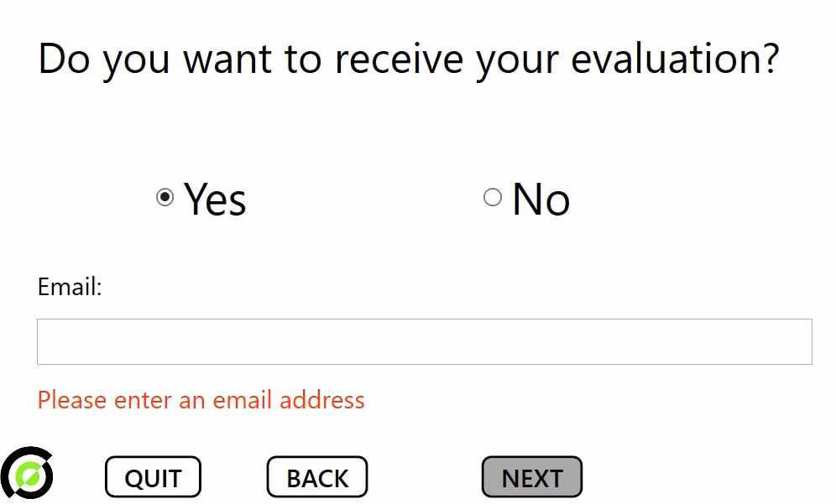Viewport: 836px width, 504px height.
Task: Click the word "evaluation?" in the title
Action: coord(676,59)
